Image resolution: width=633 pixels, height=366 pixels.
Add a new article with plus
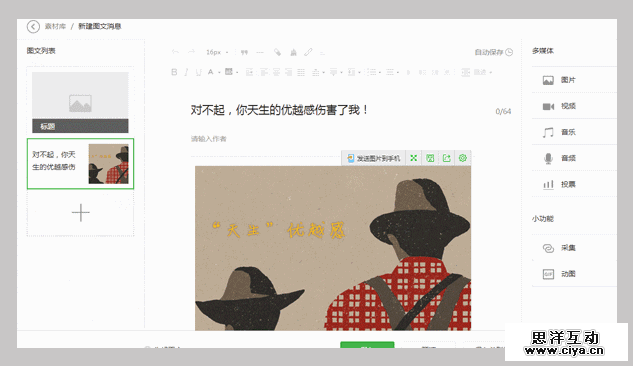click(x=80, y=213)
